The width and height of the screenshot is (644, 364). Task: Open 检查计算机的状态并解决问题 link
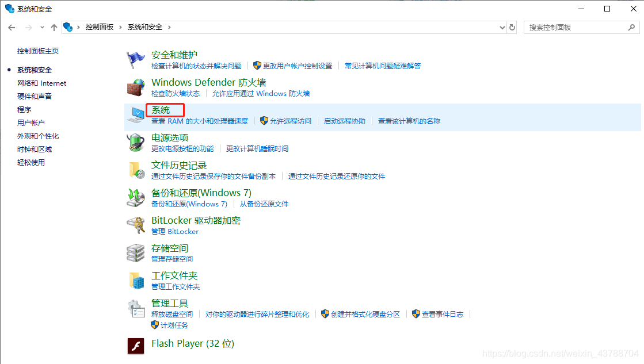coord(196,66)
